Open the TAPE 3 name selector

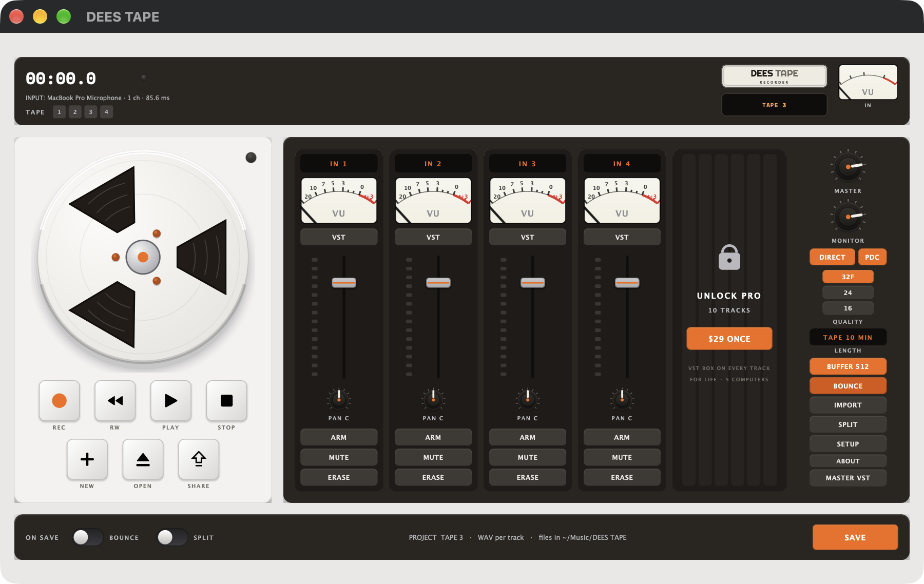pos(774,105)
